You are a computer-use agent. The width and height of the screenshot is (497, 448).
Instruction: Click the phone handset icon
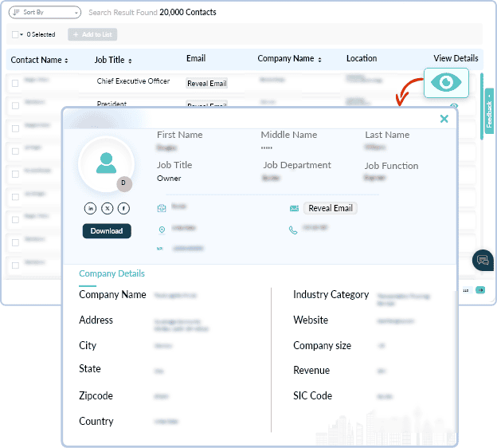tap(293, 230)
